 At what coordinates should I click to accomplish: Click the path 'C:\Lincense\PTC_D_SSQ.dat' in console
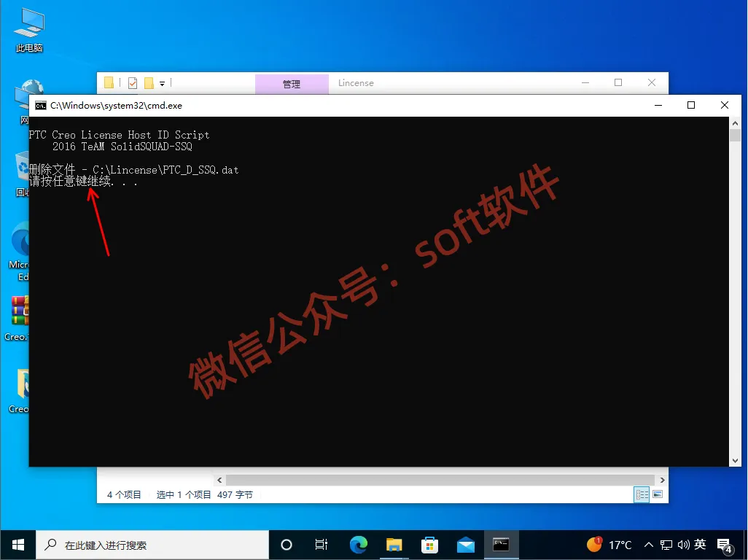pyautogui.click(x=165, y=170)
